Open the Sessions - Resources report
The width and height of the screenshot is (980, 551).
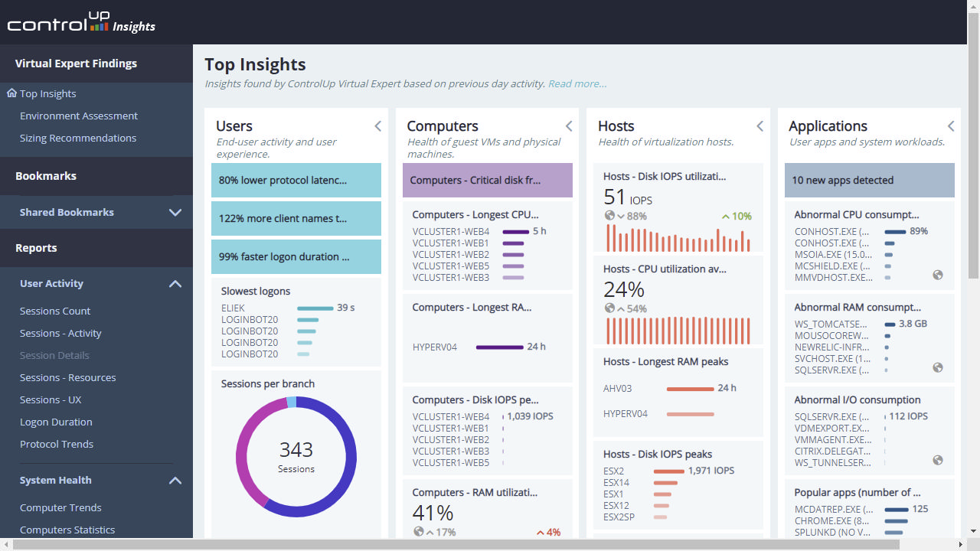click(68, 377)
